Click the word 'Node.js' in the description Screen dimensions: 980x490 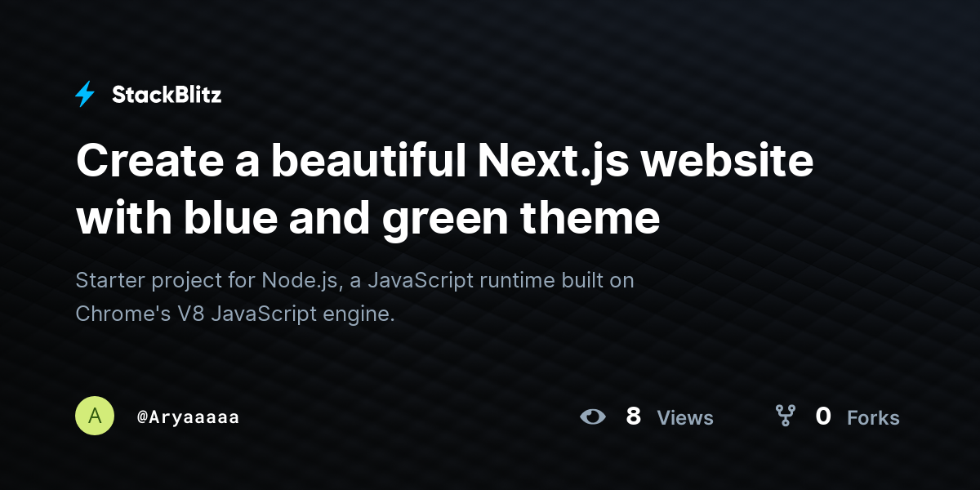301,281
